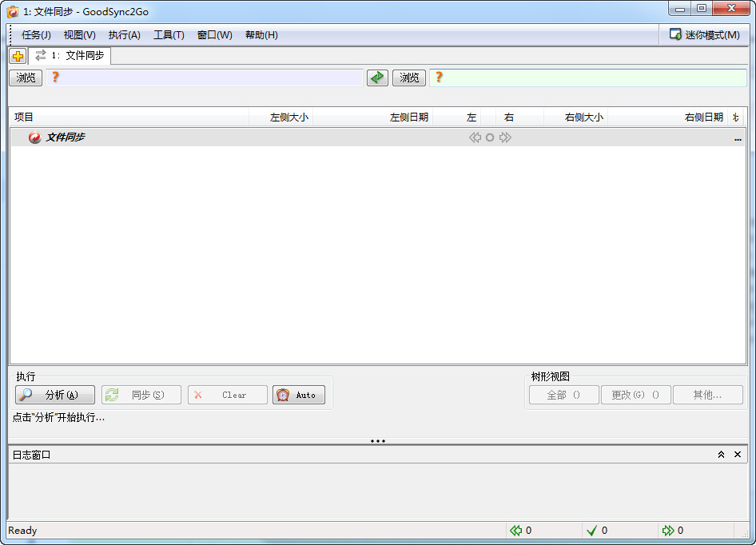Click the three-dot splitter above log window
756x545 pixels.
378,441
